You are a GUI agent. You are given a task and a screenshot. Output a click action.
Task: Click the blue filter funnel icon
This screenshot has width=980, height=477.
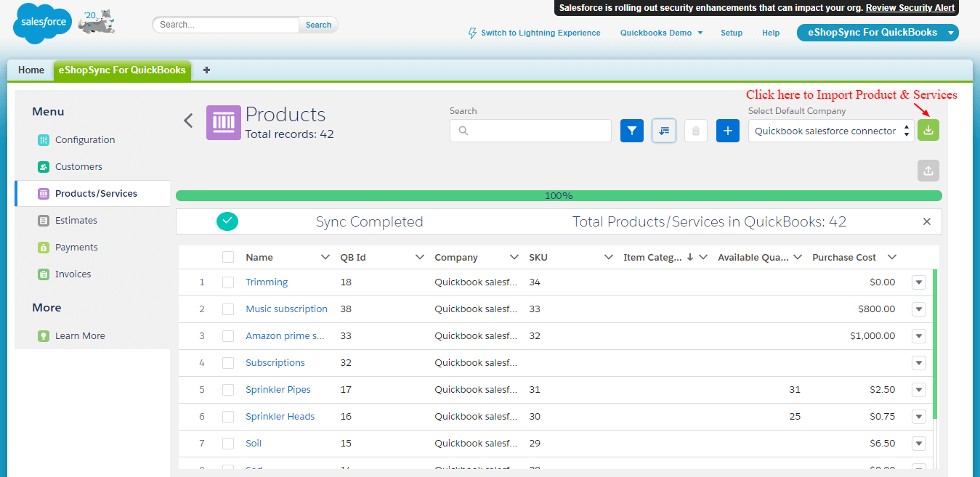pos(632,131)
